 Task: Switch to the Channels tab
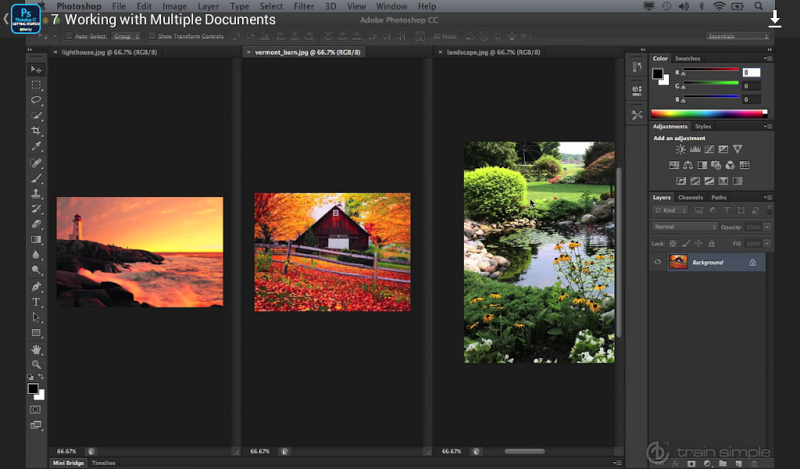click(691, 197)
